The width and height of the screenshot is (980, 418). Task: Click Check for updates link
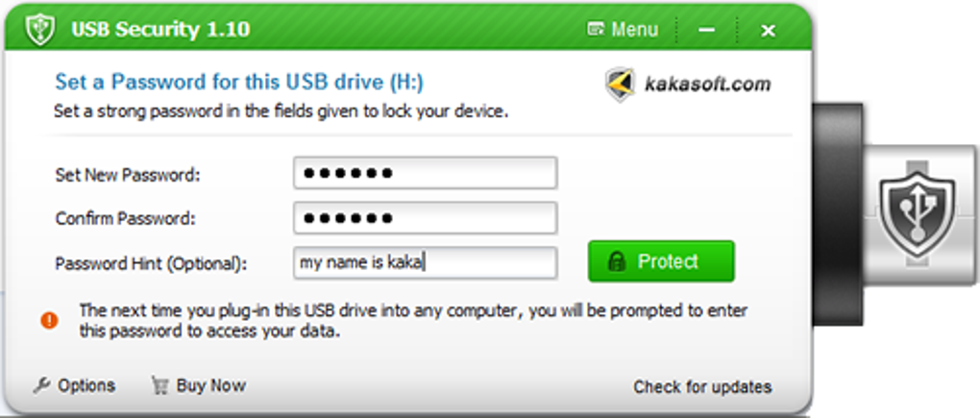[x=701, y=387]
